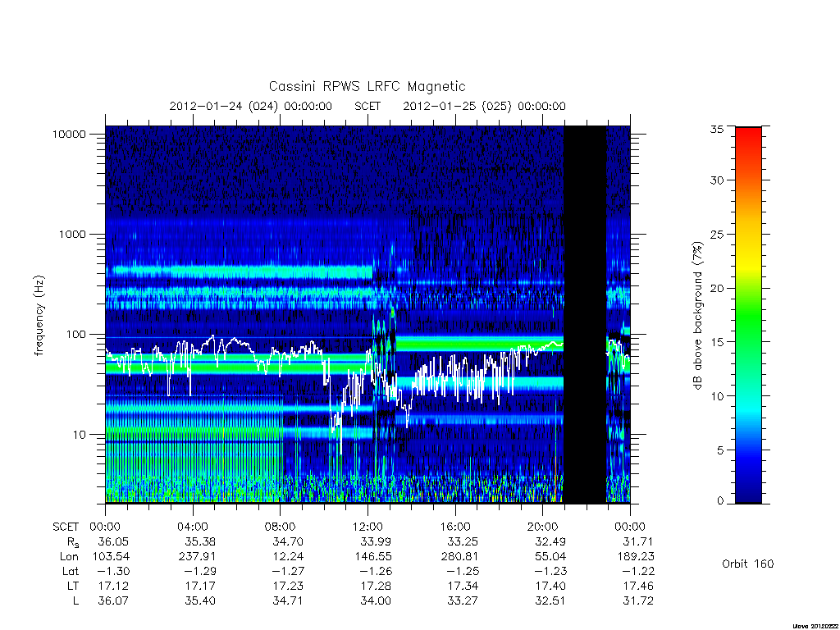
Task: Click the time tick label 12:00
Action: [x=367, y=527]
